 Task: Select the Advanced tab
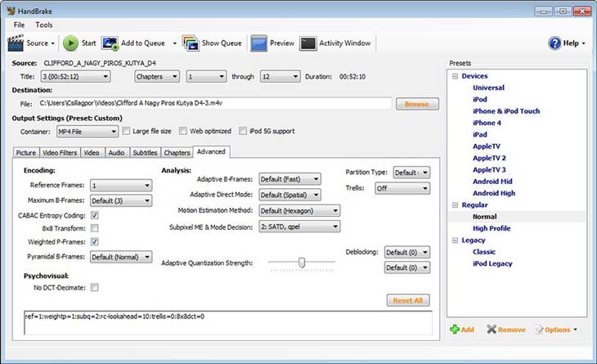point(211,151)
